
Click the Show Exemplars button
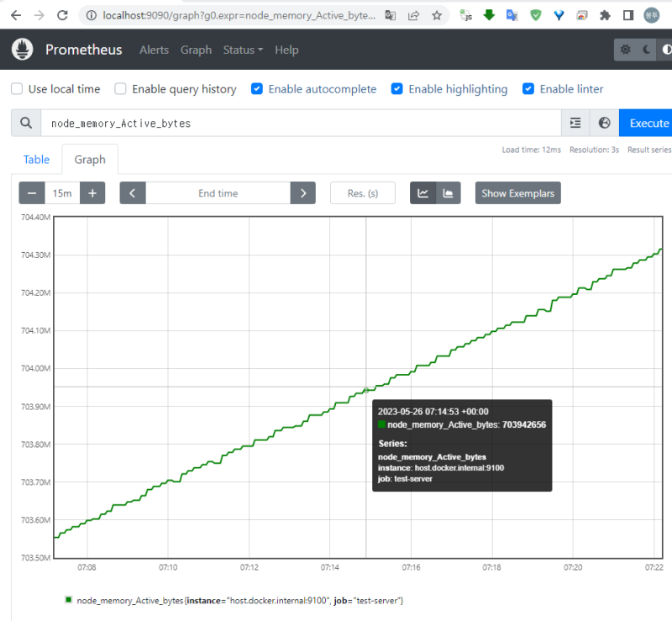point(517,193)
